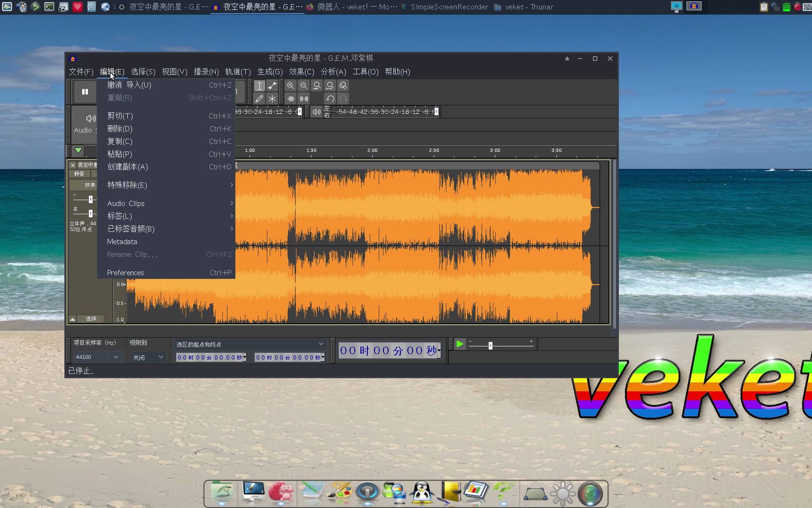Switch to the veket - Thunar taskbar window
The image size is (812, 508).
point(523,7)
